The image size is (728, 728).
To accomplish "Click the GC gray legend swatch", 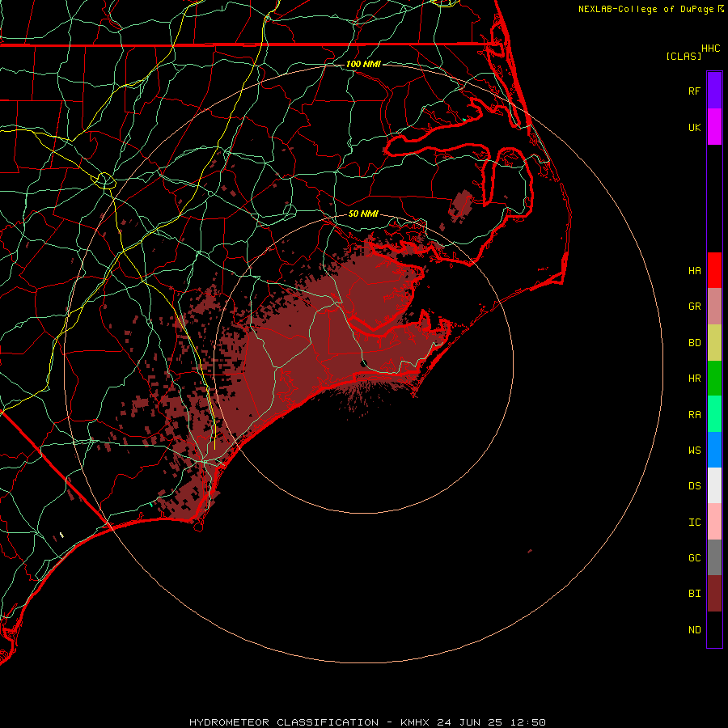I will click(714, 557).
